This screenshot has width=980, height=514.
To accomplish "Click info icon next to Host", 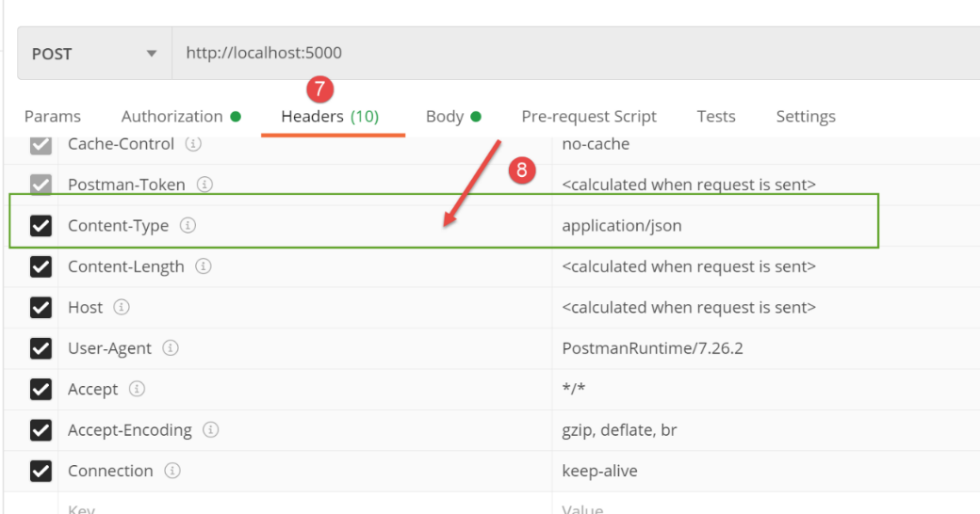I will tap(122, 308).
